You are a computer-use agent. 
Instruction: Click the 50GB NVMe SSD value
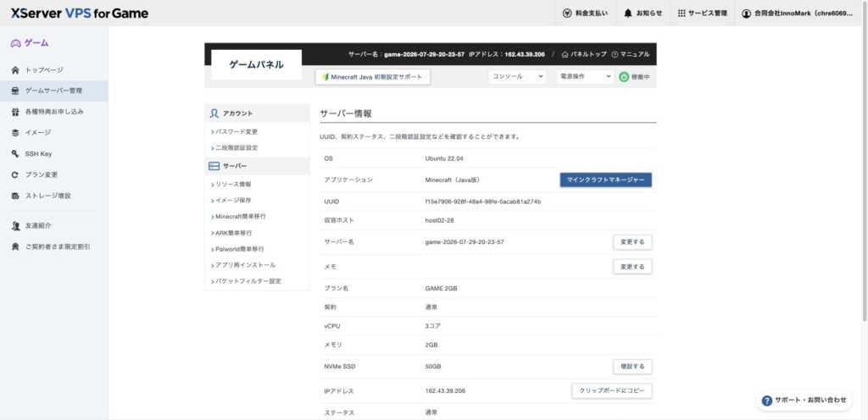click(433, 367)
